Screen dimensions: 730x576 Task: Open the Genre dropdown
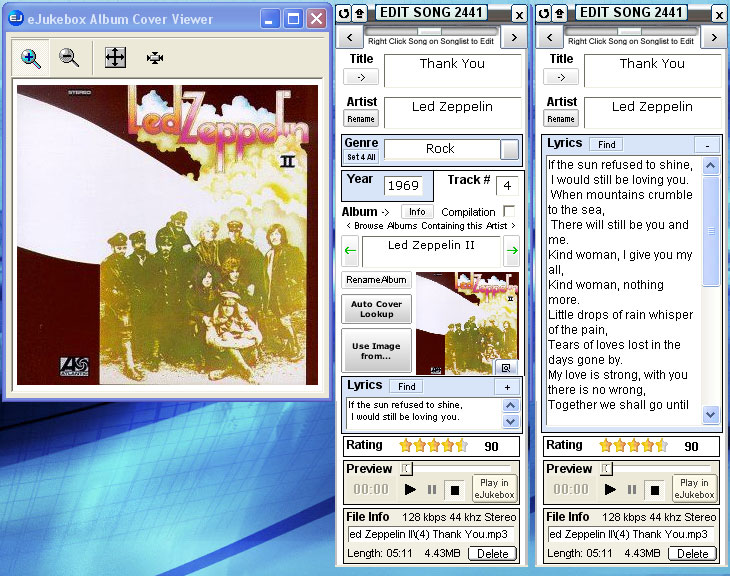510,149
